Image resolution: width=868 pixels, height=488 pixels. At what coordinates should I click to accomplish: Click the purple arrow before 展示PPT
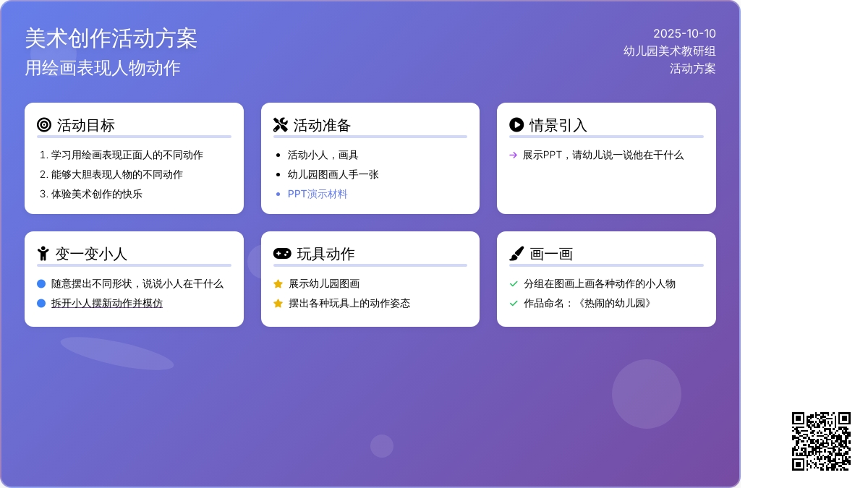tap(513, 155)
